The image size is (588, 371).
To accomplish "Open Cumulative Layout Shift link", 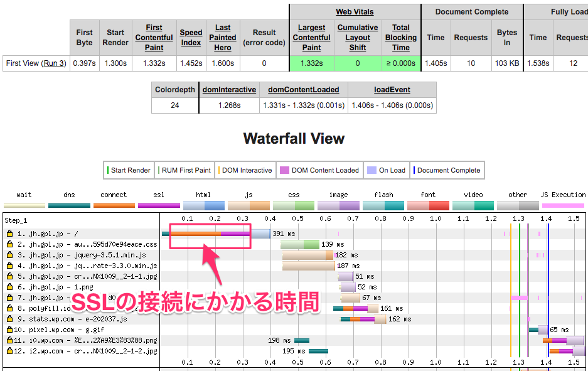I will pyautogui.click(x=358, y=38).
